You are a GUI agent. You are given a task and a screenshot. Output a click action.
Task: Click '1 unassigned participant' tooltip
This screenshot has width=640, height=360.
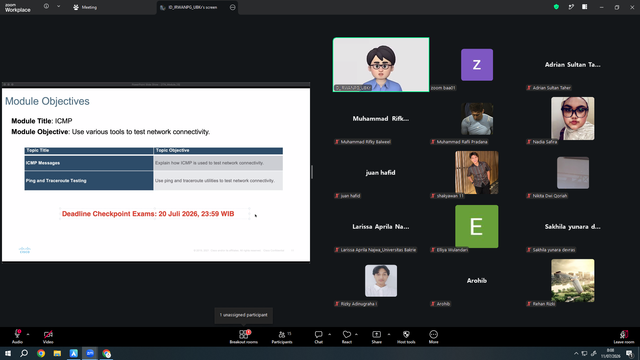pos(244,315)
